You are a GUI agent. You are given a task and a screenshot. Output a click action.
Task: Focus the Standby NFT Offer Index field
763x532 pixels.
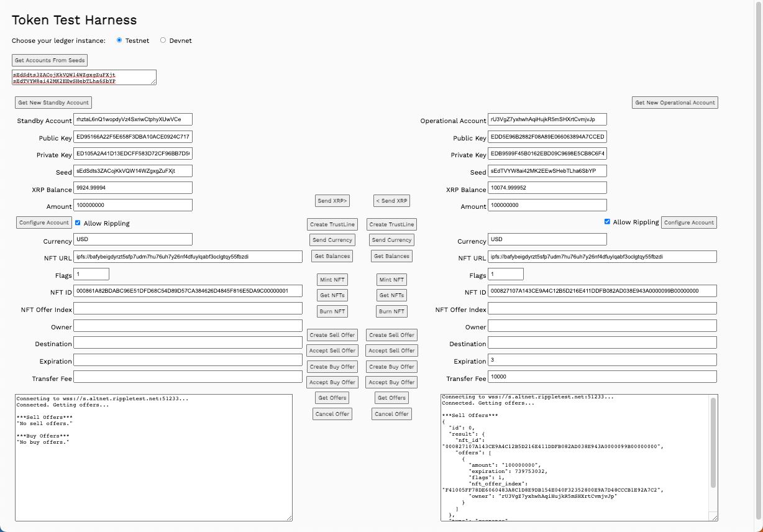point(188,309)
